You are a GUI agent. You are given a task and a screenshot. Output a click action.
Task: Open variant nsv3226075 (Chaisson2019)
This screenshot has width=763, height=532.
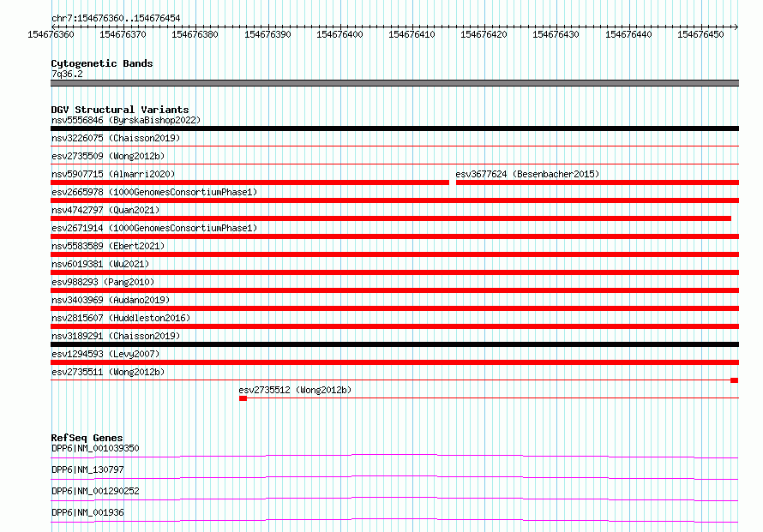pyautogui.click(x=116, y=138)
